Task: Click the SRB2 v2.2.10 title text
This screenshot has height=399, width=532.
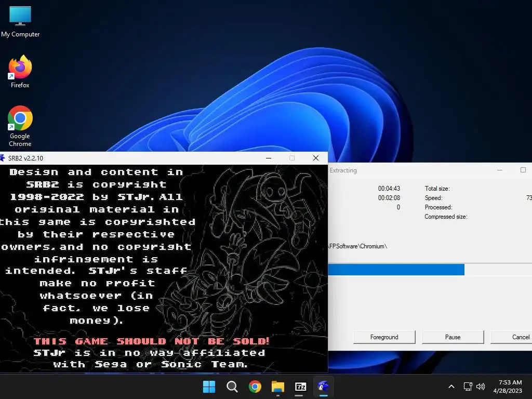Action: click(25, 158)
